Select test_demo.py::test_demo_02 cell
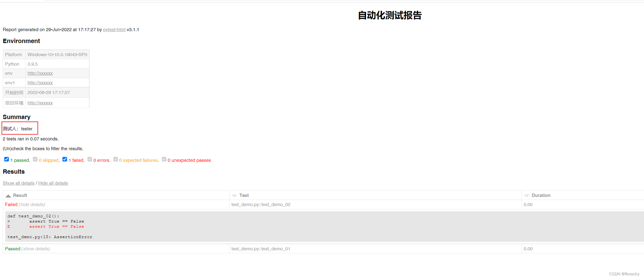Image resolution: width=644 pixels, height=279 pixels. pos(375,205)
